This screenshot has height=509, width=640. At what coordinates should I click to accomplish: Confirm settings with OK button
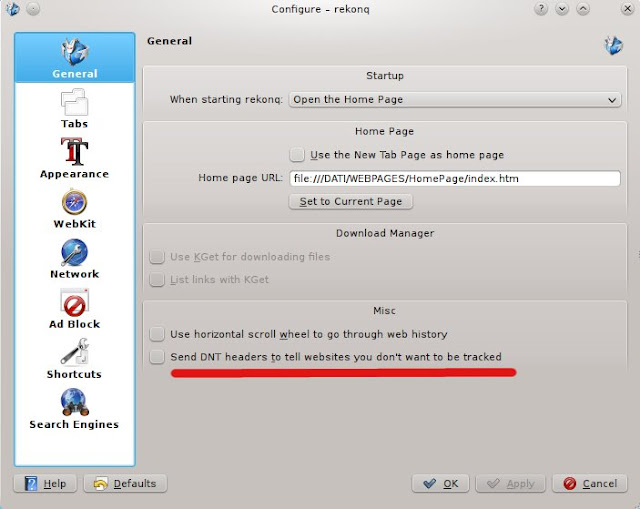(x=440, y=484)
